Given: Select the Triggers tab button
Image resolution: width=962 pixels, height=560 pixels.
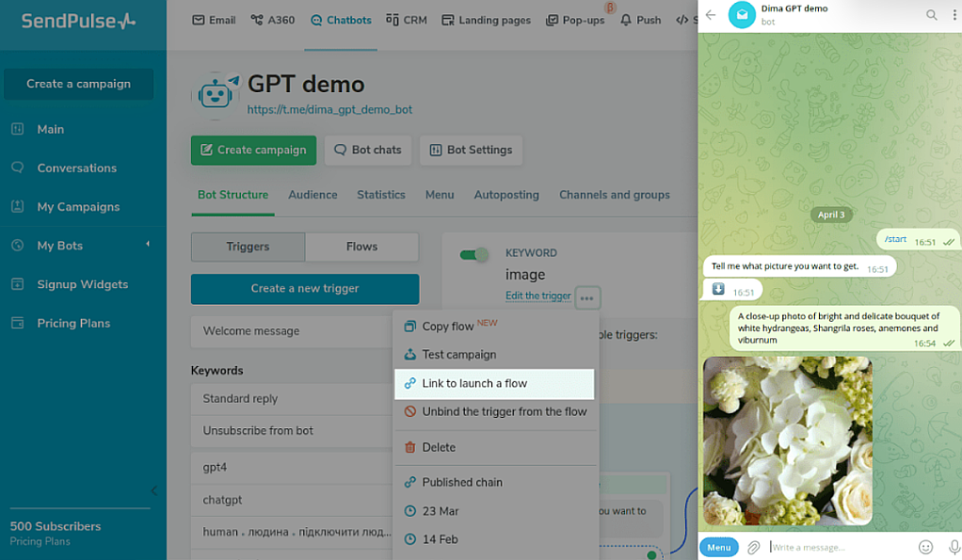Looking at the screenshot, I should (x=248, y=247).
